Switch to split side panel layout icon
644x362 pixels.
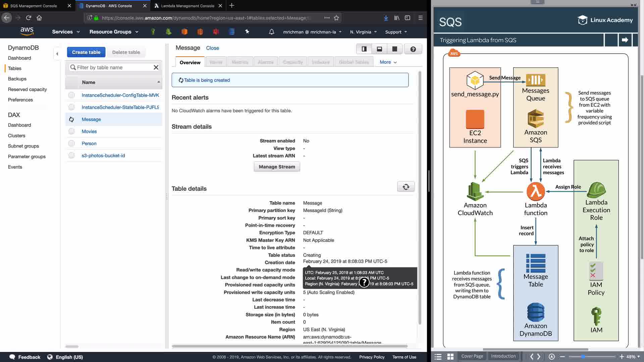(364, 49)
